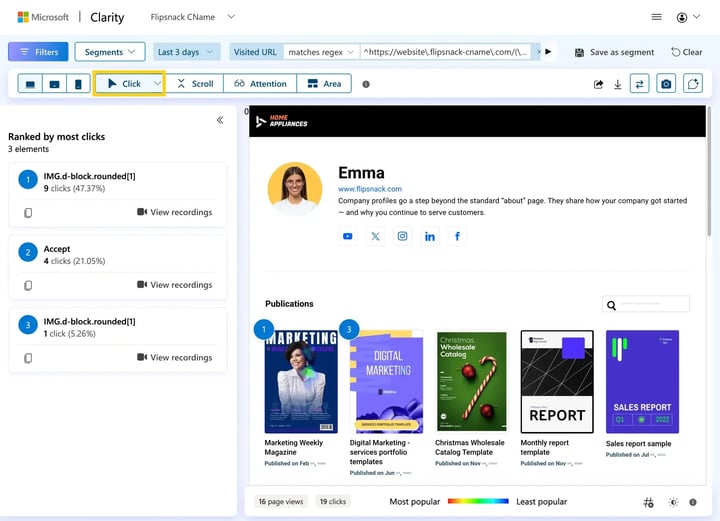The width and height of the screenshot is (720, 521).
Task: Open the Flipsnack CName project dropdown
Action: pos(192,17)
